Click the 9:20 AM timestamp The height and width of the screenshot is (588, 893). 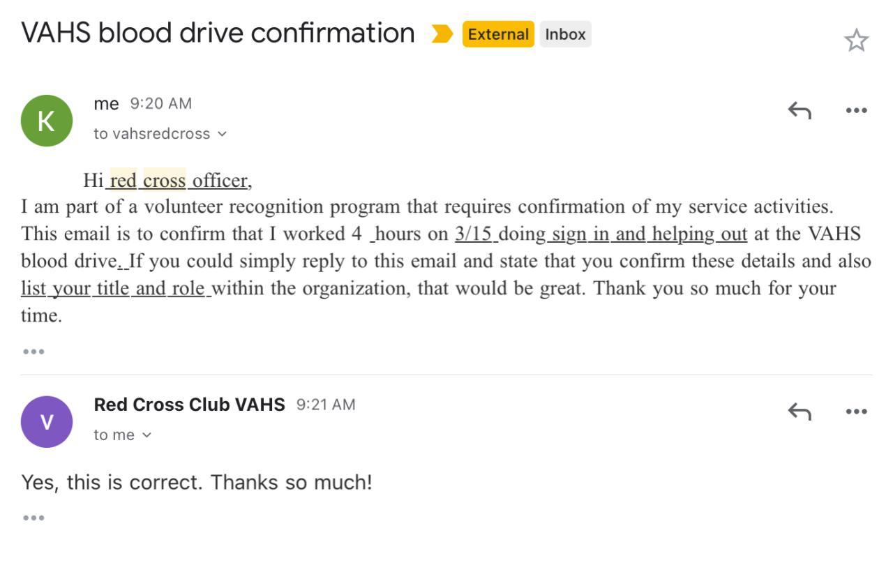click(x=160, y=104)
